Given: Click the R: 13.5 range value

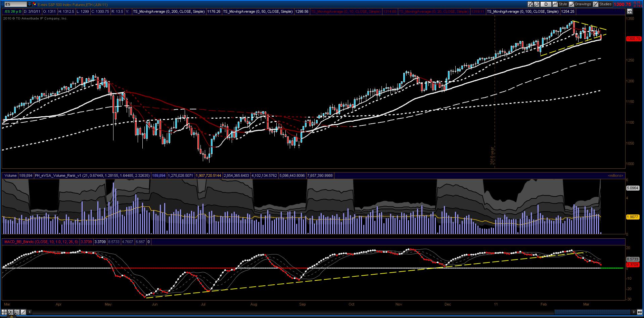Looking at the screenshot, I should [118, 11].
